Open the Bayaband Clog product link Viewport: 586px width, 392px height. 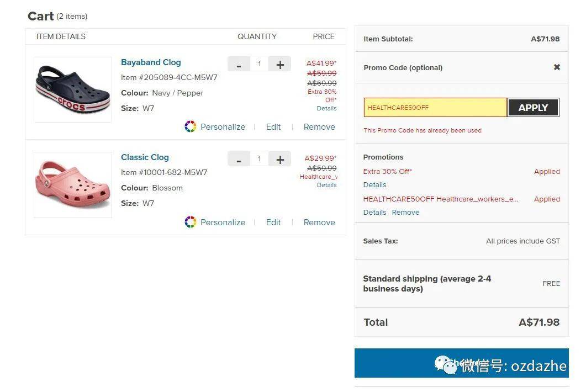pyautogui.click(x=151, y=62)
